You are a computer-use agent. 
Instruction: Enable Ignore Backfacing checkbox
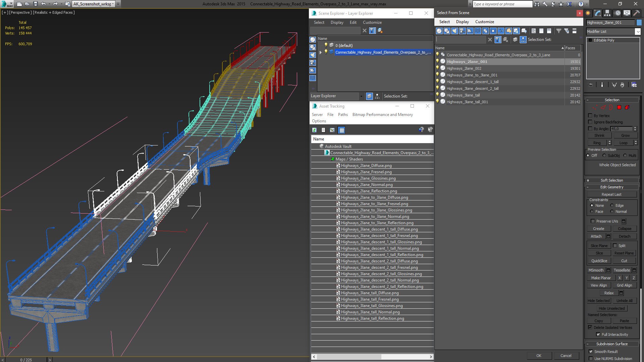[x=590, y=122]
